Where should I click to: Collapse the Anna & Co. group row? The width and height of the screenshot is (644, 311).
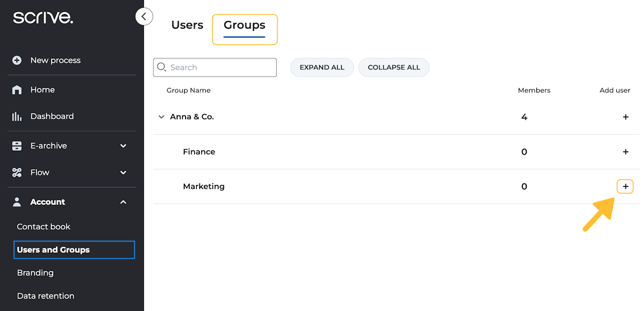162,117
